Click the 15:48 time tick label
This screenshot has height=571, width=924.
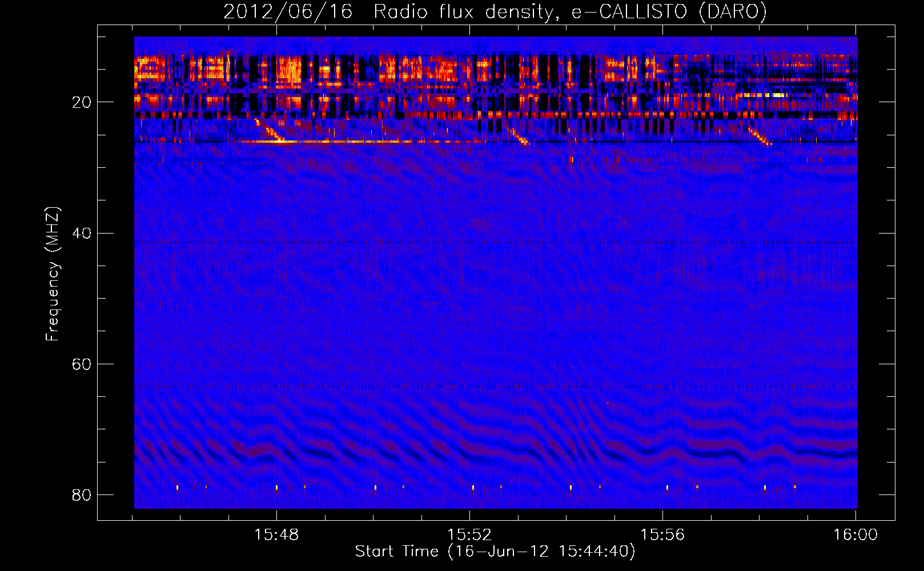tap(276, 534)
